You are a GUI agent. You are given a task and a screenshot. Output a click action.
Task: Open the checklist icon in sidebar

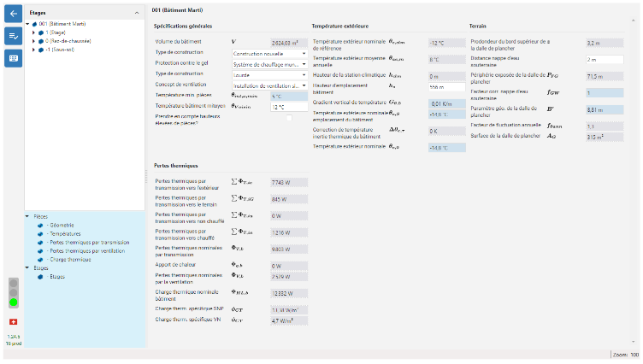13,36
